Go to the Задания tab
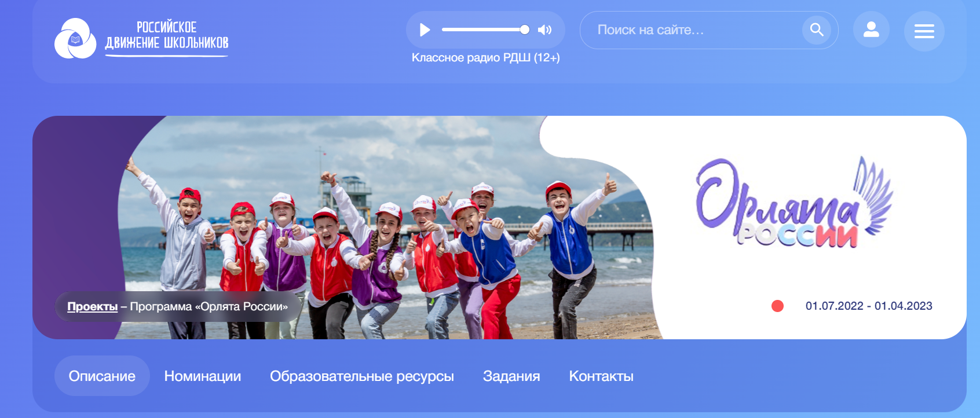This screenshot has height=418, width=980. click(x=511, y=376)
